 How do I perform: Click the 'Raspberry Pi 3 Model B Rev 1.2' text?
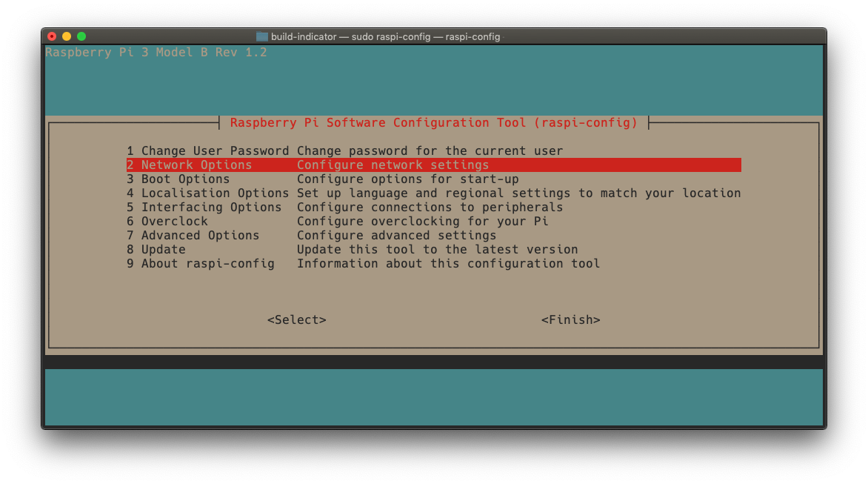[156, 53]
